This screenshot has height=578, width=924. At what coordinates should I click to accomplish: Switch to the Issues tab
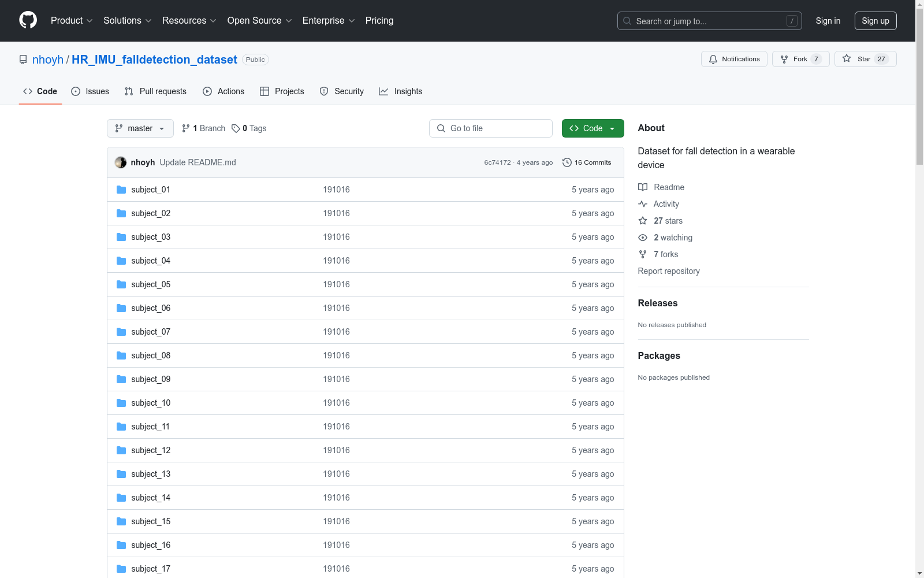click(x=90, y=91)
